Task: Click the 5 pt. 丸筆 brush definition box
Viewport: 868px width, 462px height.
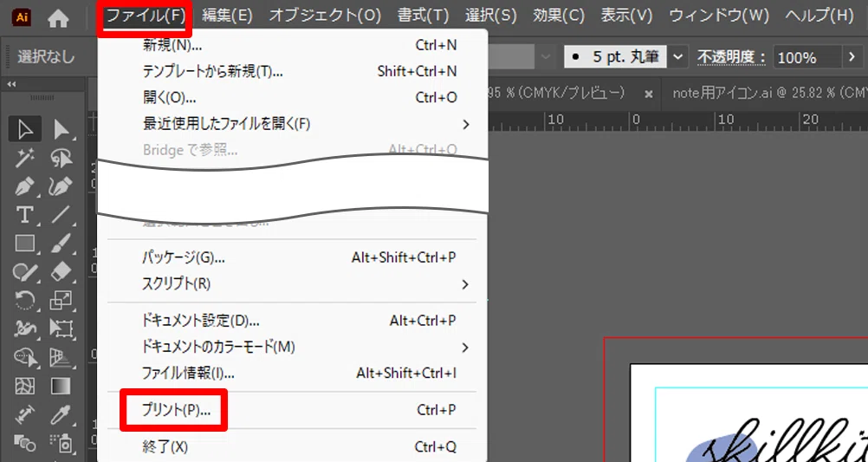Action: (x=617, y=56)
